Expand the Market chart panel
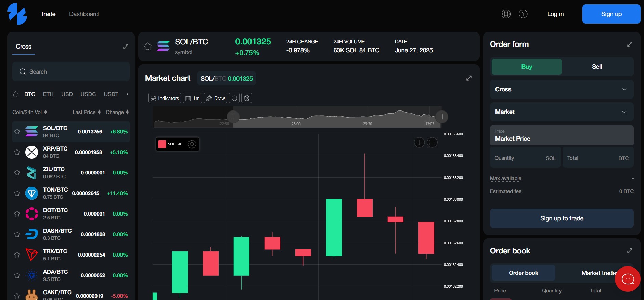 point(469,78)
